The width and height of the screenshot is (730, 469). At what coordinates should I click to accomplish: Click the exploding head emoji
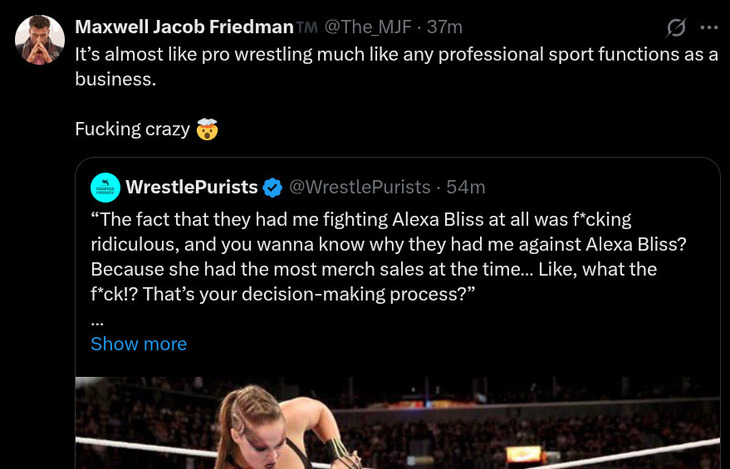tap(207, 129)
